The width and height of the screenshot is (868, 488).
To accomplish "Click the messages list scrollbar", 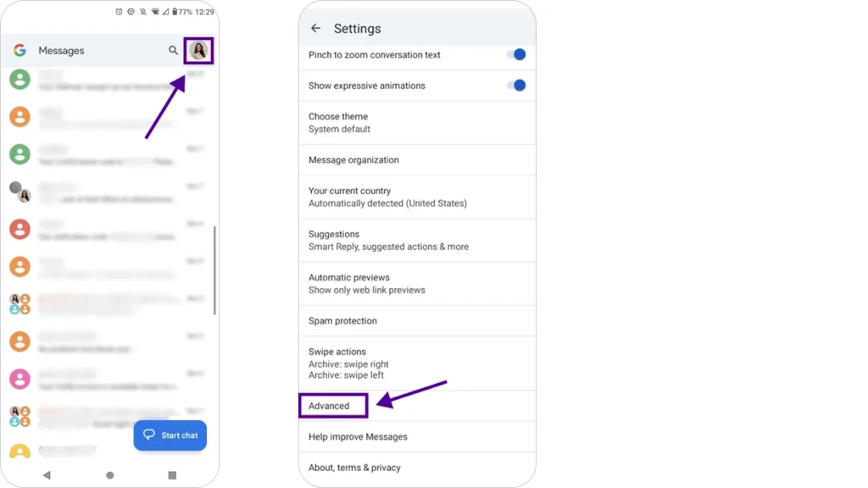I will click(214, 270).
